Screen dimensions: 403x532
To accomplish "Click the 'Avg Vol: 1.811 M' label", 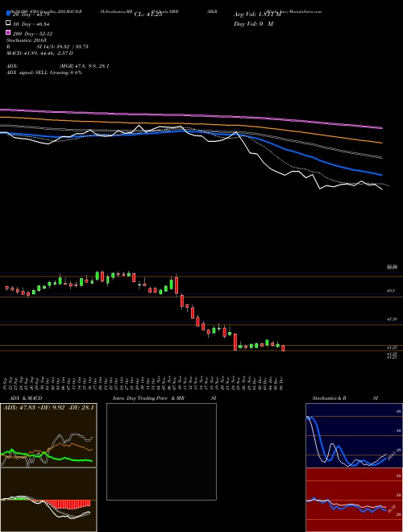I will [x=257, y=15].
